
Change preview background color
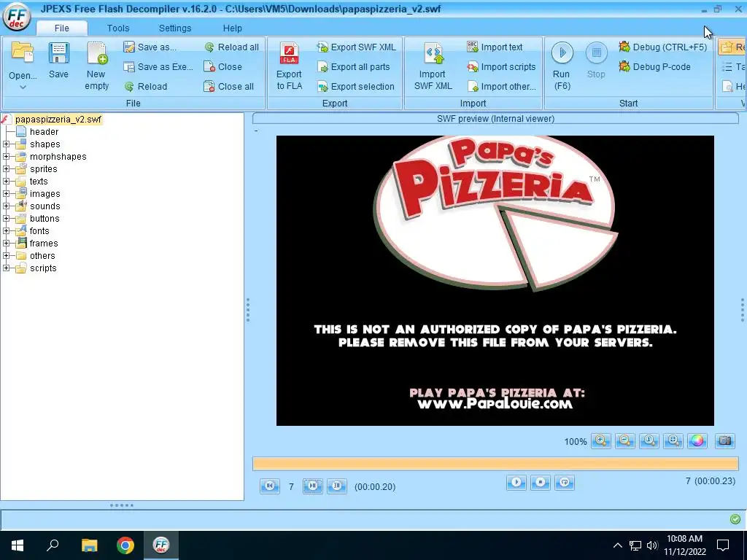click(x=697, y=441)
